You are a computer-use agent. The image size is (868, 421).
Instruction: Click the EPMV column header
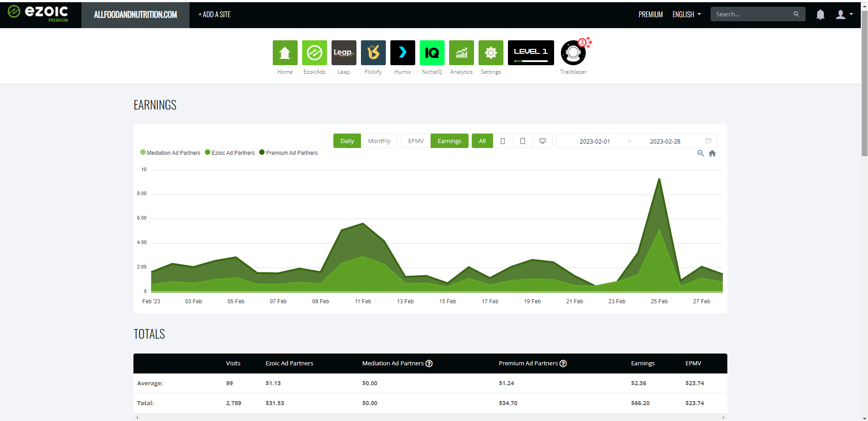click(693, 363)
